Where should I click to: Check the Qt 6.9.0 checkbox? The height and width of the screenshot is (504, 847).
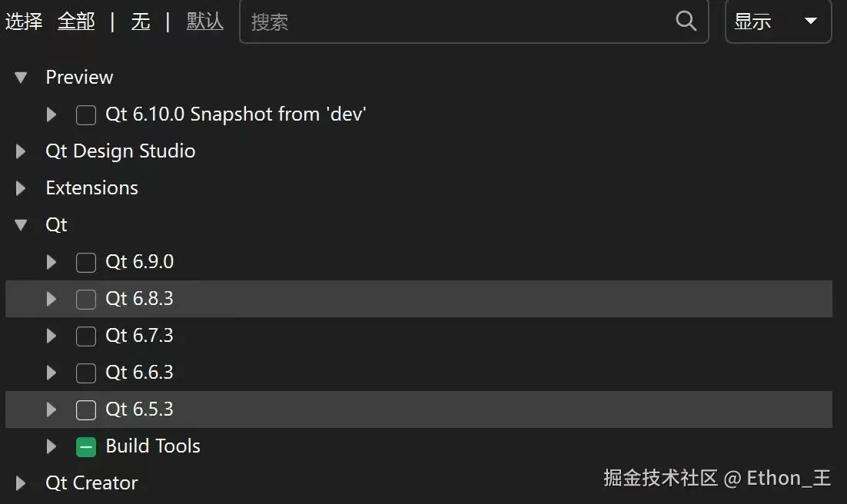pos(86,263)
